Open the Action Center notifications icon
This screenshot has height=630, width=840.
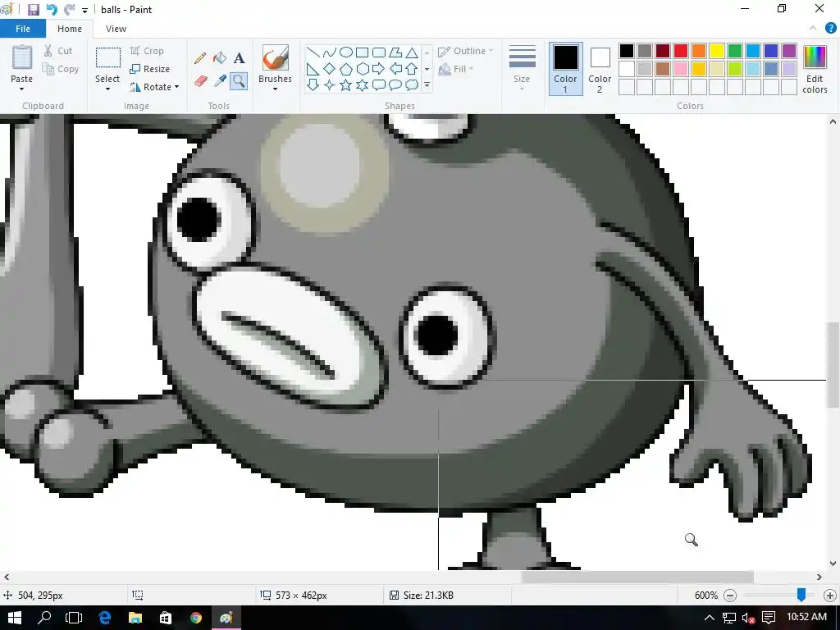click(769, 618)
